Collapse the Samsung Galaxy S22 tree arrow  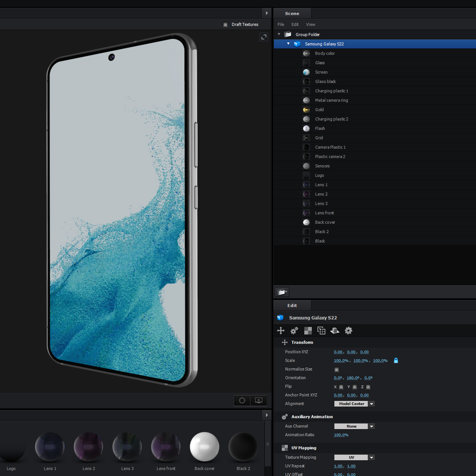pyautogui.click(x=289, y=44)
